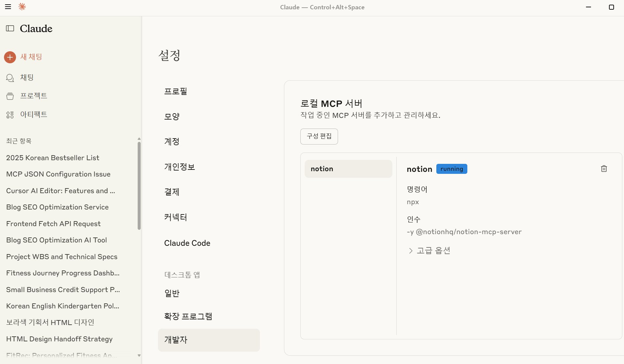
Task: Click the recent items scrollbar thumb
Action: click(x=139, y=186)
